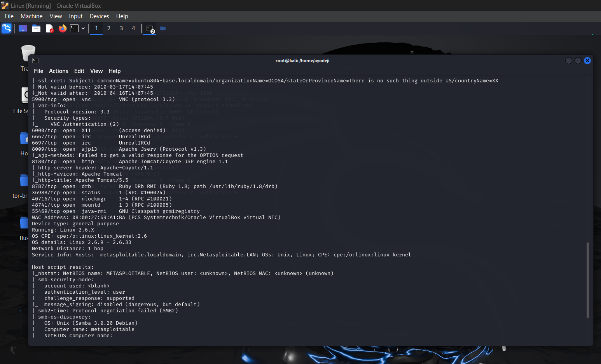Minimize the terminal window

tap(569, 61)
